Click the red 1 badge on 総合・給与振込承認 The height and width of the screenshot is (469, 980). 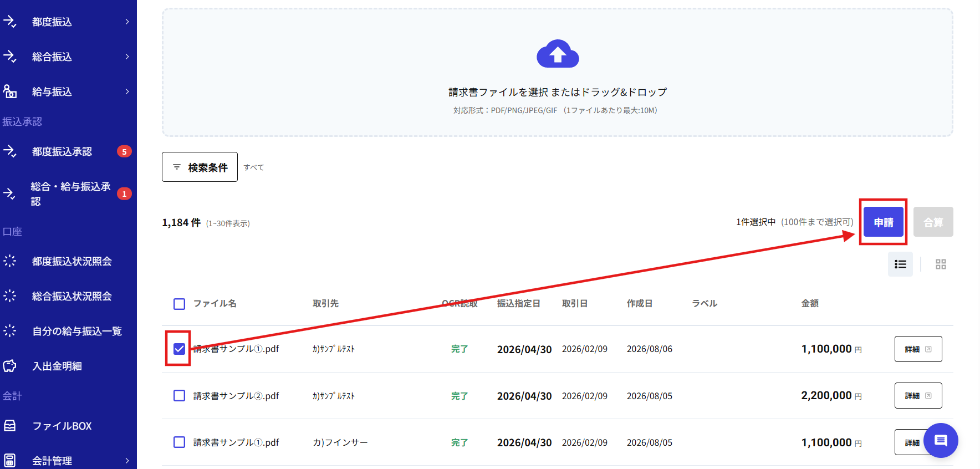pyautogui.click(x=124, y=194)
